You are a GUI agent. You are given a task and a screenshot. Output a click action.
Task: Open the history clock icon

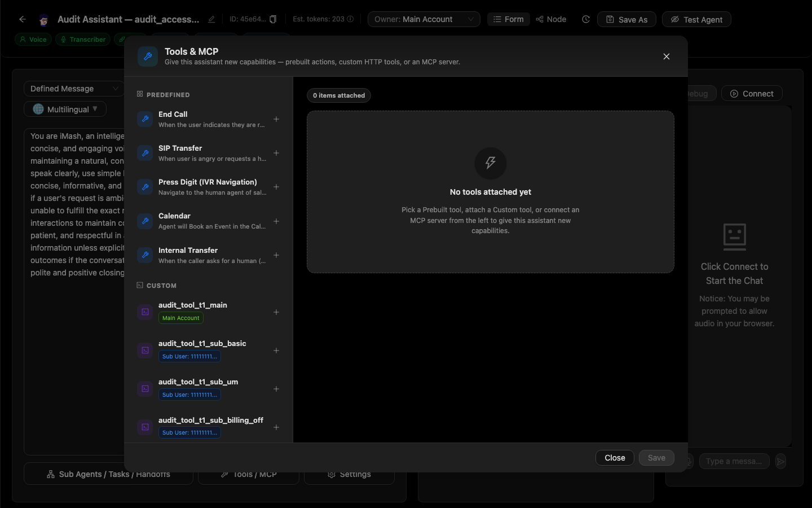(x=586, y=19)
